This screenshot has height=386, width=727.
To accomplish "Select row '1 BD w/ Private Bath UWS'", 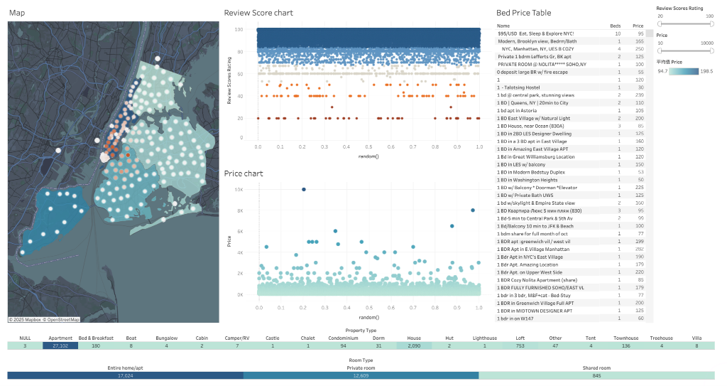I will tap(570, 195).
